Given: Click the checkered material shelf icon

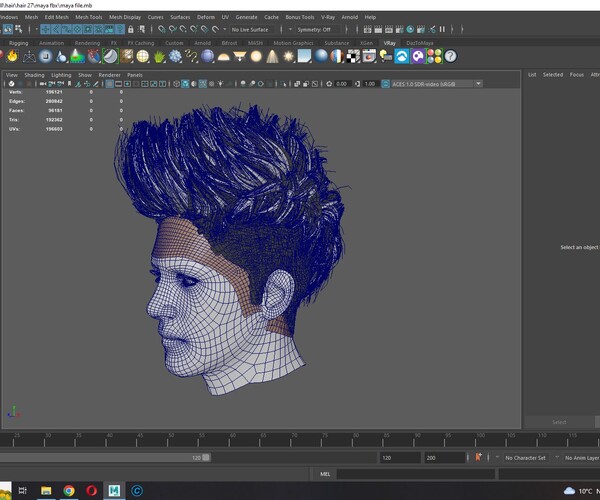Looking at the screenshot, I should click(353, 56).
